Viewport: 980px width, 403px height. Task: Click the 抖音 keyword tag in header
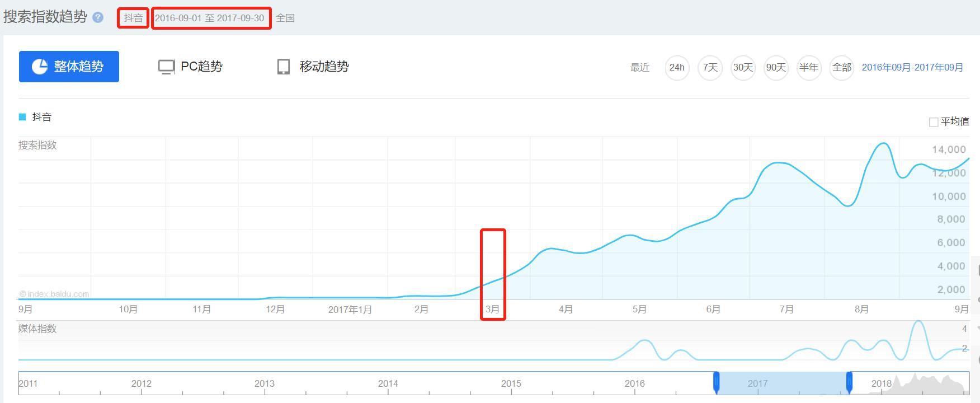133,18
